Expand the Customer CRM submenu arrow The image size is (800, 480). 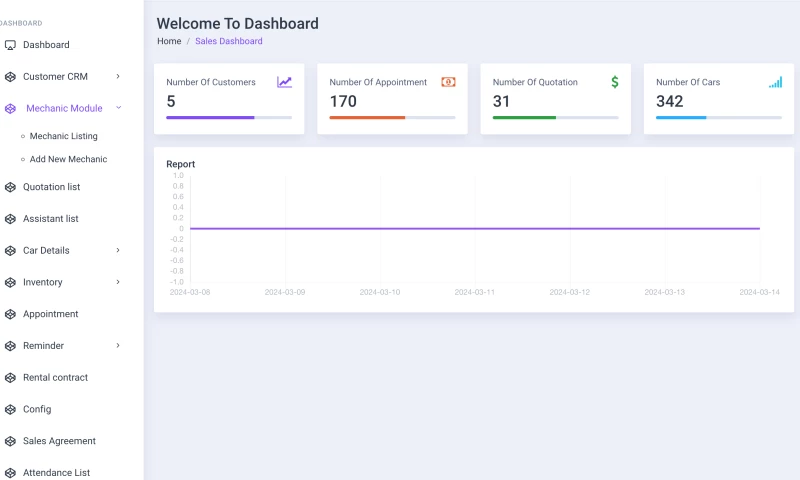coord(118,76)
